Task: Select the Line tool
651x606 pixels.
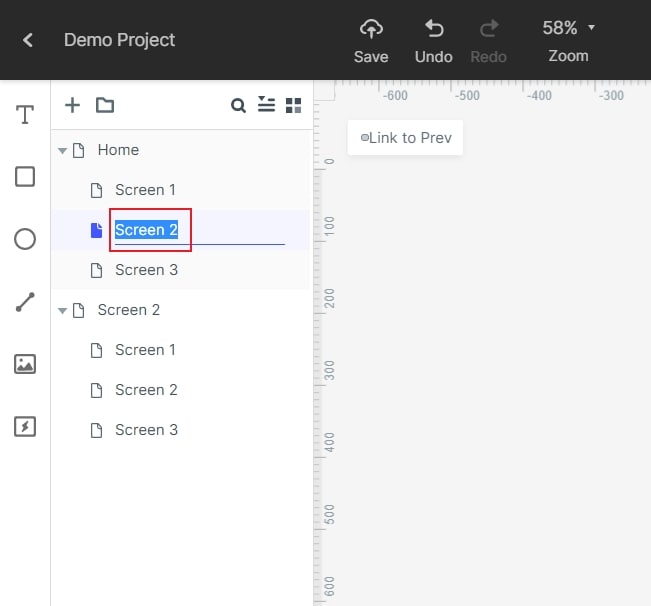Action: point(25,302)
